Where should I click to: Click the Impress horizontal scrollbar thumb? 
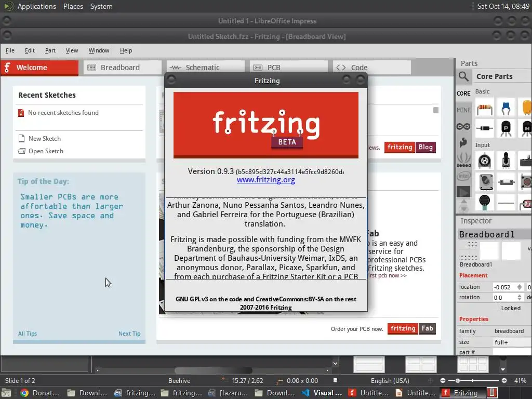[x=214, y=370]
